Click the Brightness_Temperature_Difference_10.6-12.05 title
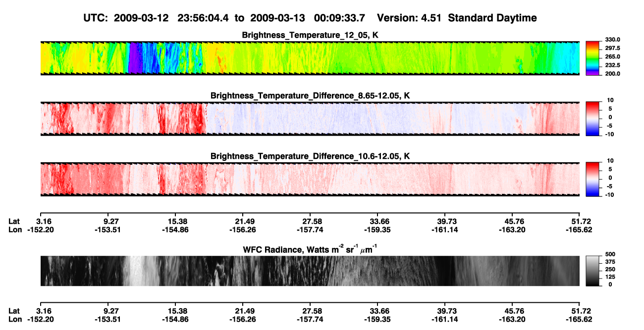The width and height of the screenshot is (644, 330). [310, 156]
